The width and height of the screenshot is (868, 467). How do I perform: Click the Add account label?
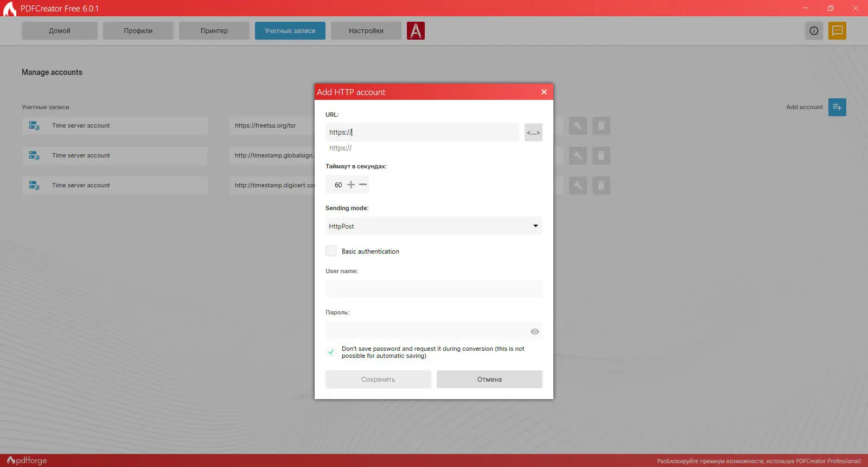(x=805, y=107)
